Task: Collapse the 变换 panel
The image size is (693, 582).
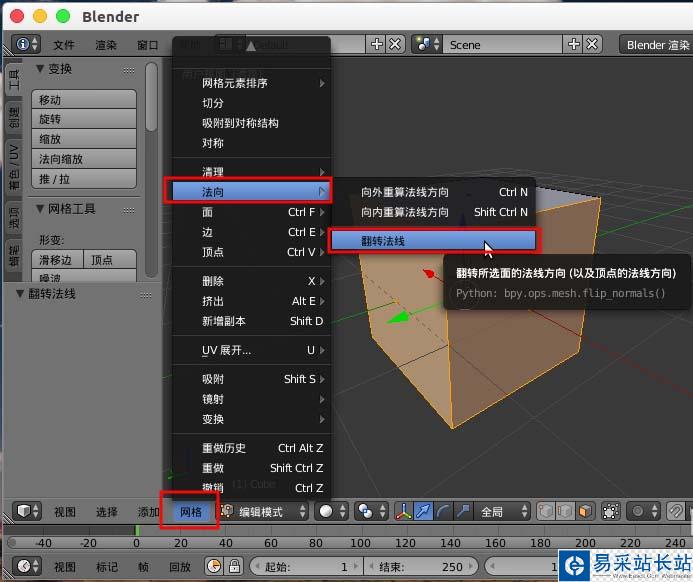Action: 40,68
